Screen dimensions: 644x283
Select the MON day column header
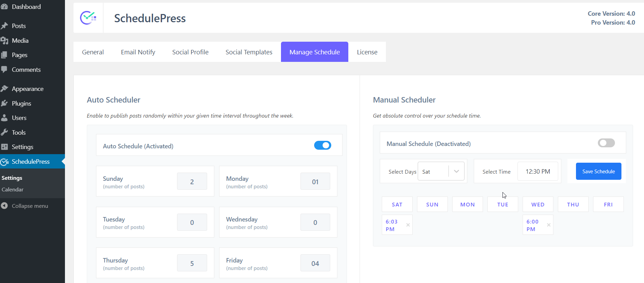[468, 204]
